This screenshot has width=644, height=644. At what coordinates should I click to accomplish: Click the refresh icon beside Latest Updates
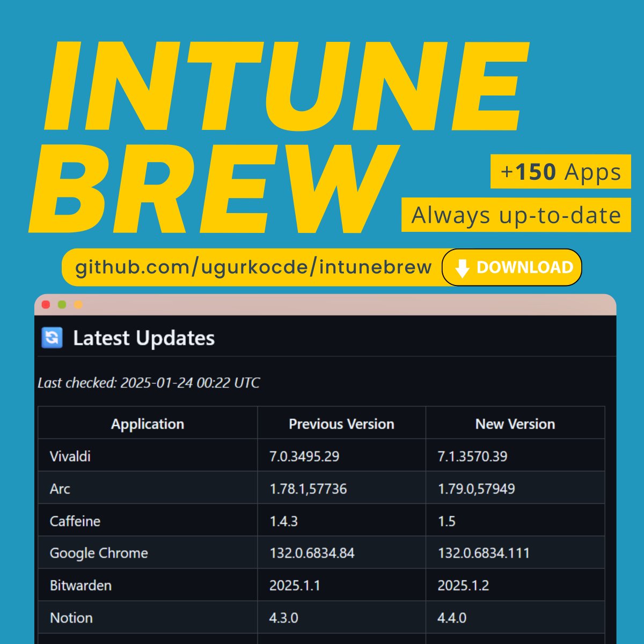(x=52, y=338)
